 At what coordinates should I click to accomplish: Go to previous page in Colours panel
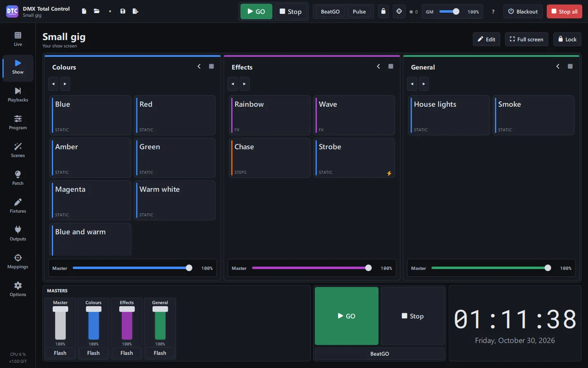pos(53,84)
